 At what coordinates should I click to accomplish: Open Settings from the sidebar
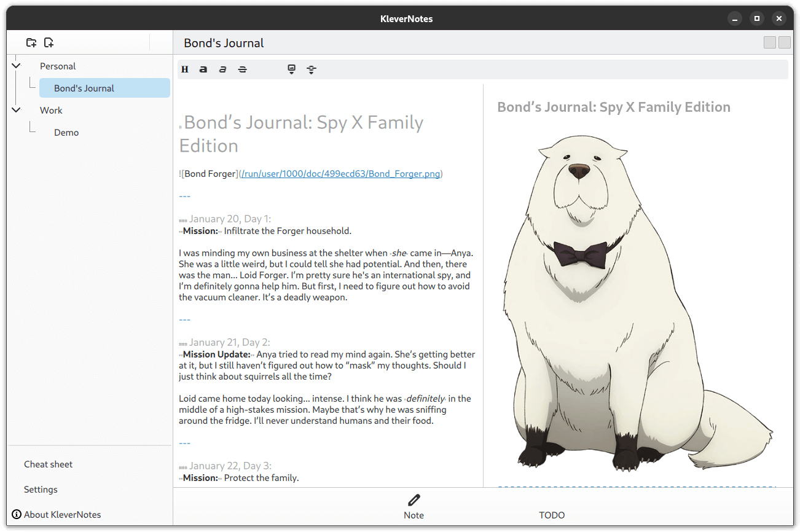point(41,490)
